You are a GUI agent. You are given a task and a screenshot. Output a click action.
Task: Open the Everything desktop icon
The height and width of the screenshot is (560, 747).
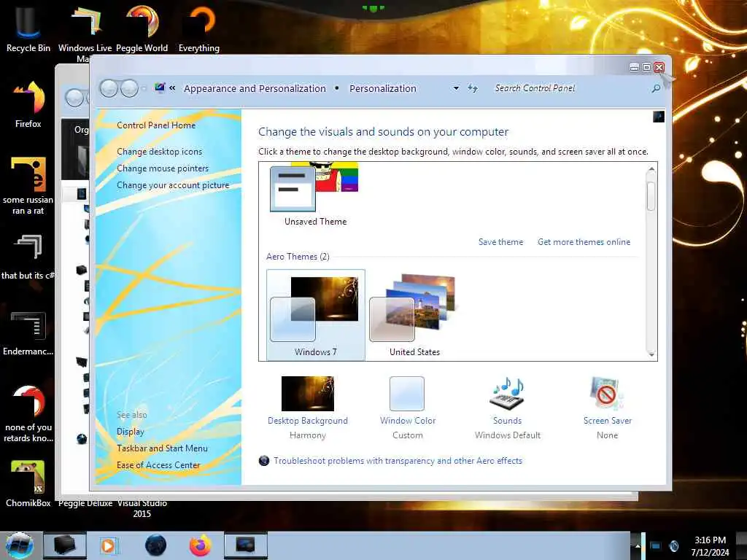tap(199, 28)
